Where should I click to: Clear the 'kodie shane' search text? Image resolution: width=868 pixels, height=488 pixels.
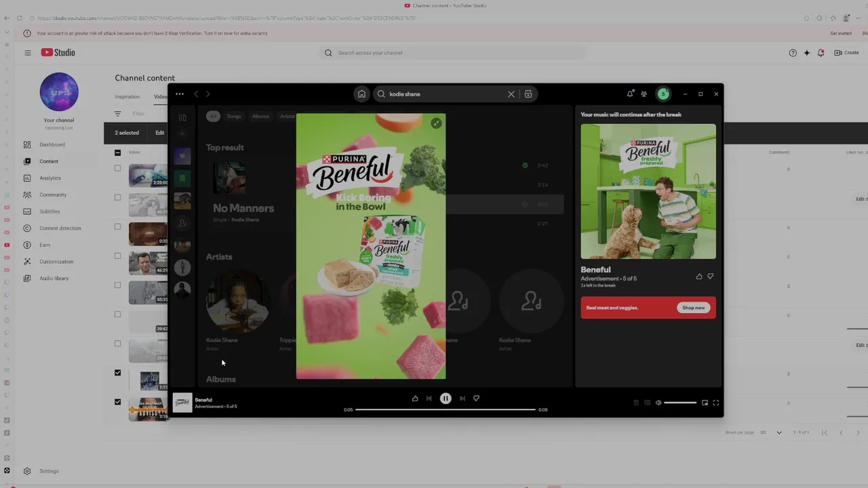pyautogui.click(x=511, y=94)
